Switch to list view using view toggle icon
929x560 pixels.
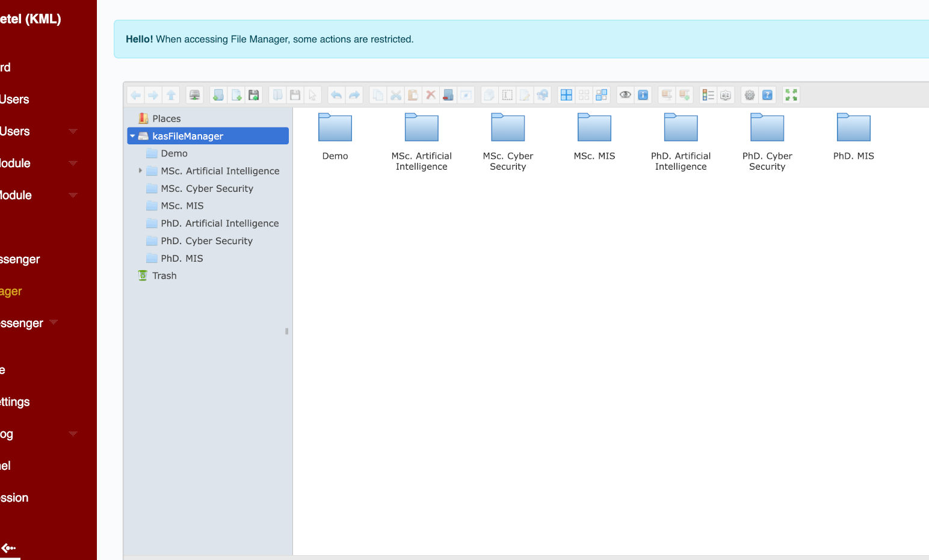[x=708, y=95]
